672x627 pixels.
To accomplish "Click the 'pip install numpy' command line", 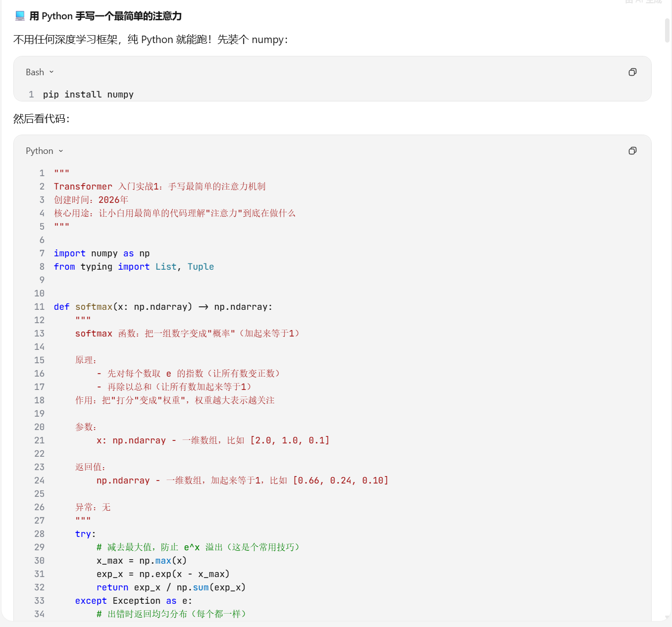I will (x=88, y=95).
